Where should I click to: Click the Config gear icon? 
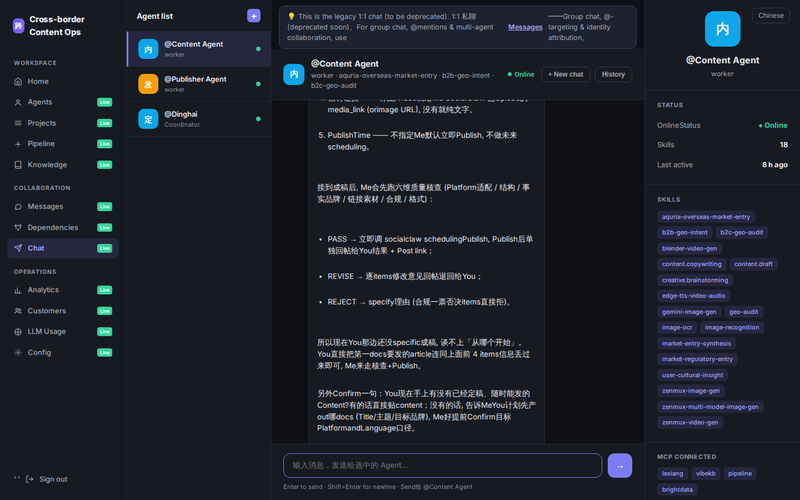[x=18, y=353]
